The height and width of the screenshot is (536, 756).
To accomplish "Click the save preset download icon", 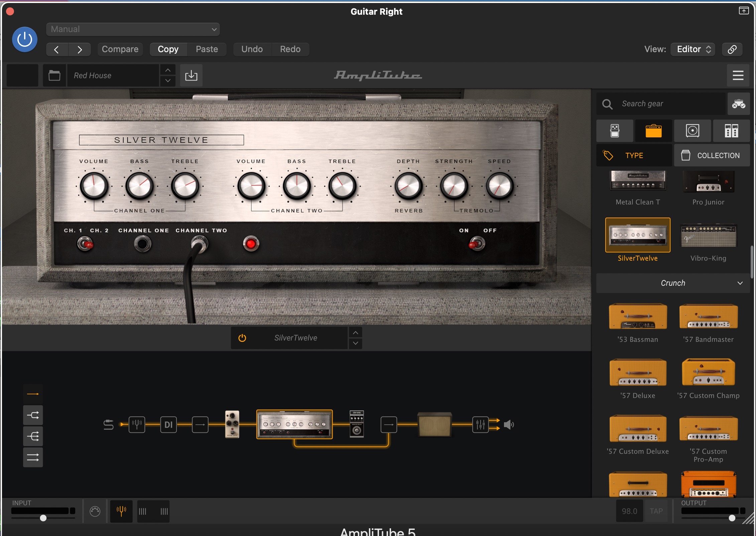I will click(191, 76).
